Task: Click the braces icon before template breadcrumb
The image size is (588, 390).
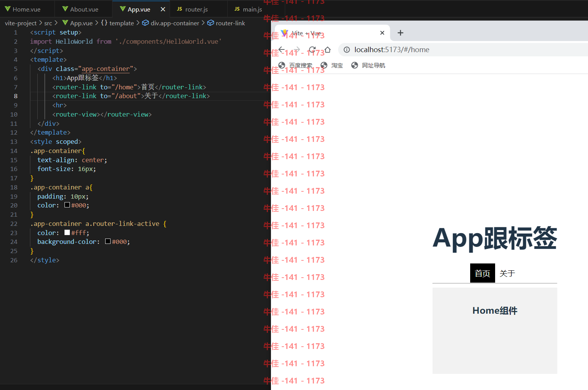Action: click(x=104, y=23)
